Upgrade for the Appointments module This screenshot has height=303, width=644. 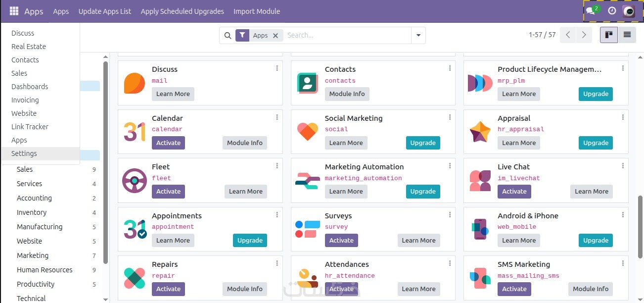click(x=250, y=240)
